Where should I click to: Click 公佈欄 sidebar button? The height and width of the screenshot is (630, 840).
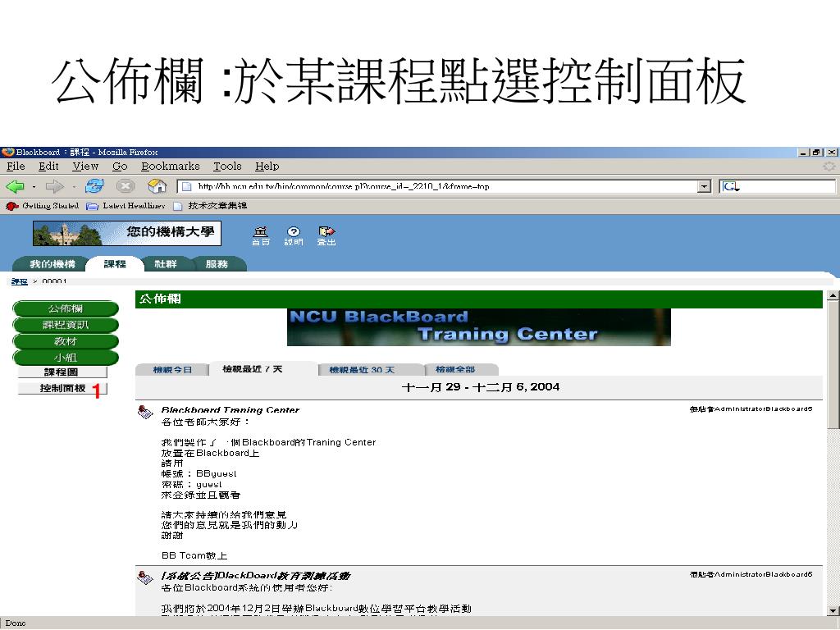click(66, 308)
